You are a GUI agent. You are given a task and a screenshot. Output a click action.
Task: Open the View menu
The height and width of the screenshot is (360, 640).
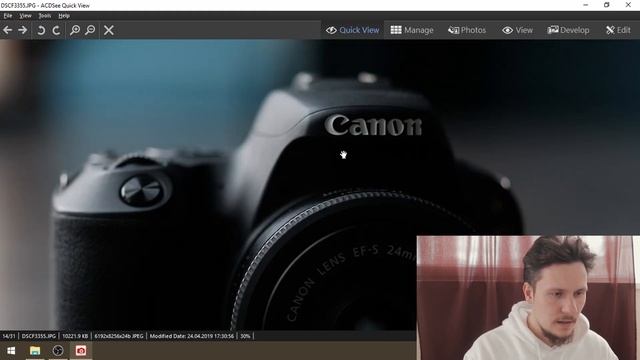click(25, 16)
